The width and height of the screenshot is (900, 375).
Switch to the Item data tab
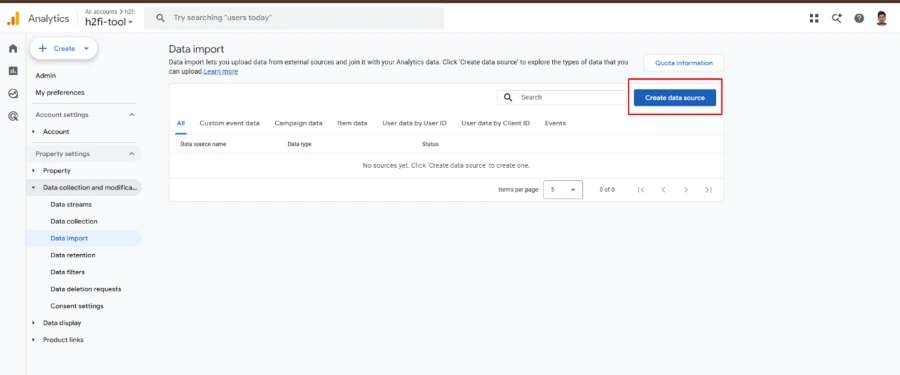pos(352,123)
